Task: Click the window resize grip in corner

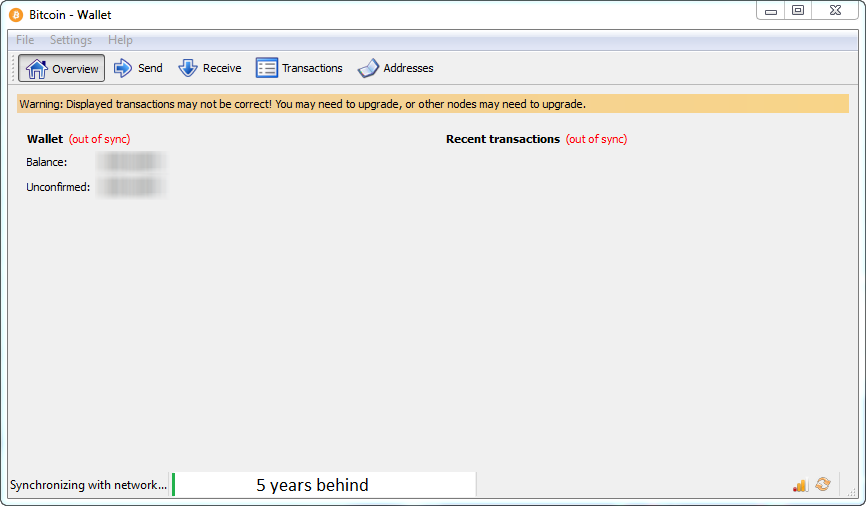Action: pyautogui.click(x=852, y=493)
